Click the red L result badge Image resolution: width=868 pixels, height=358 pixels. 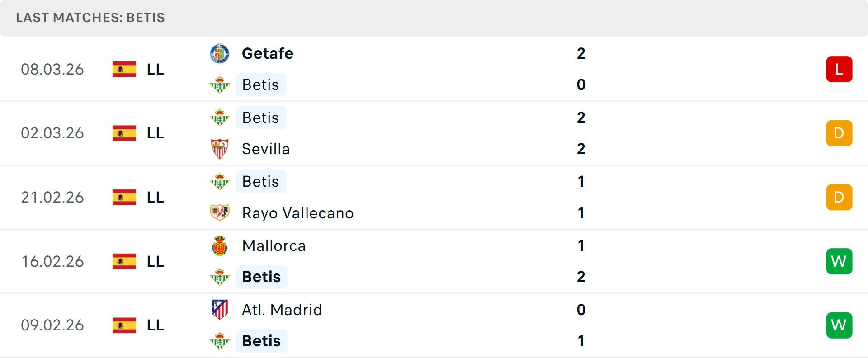click(x=839, y=69)
